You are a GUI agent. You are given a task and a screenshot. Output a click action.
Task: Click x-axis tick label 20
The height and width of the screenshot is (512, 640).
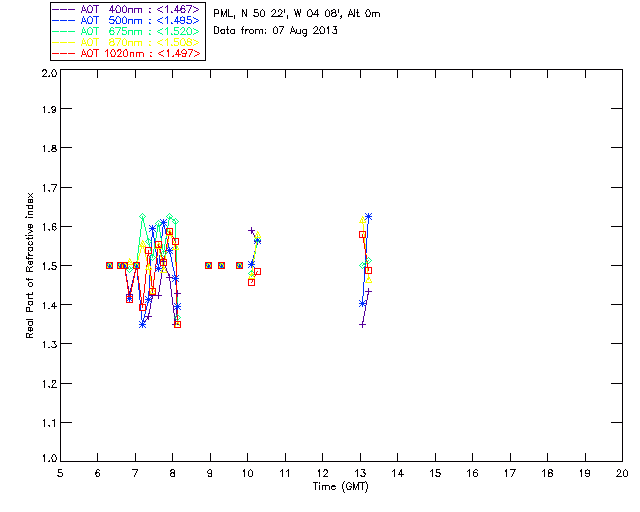(622, 473)
